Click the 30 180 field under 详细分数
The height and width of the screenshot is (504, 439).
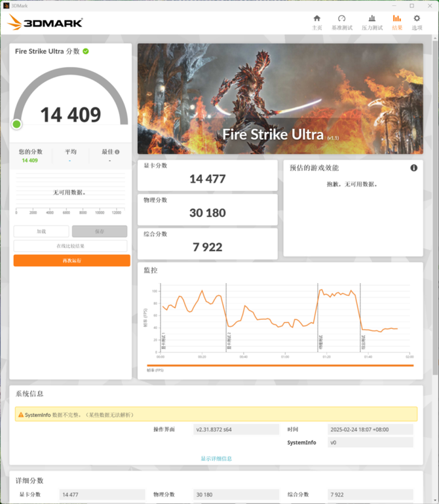click(x=237, y=495)
